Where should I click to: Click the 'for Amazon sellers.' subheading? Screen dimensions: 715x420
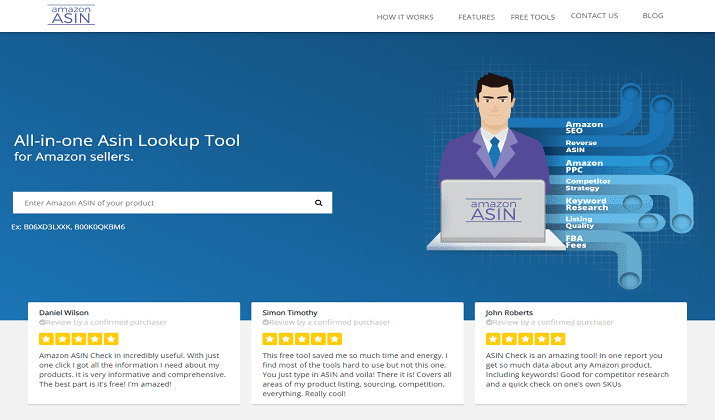73,157
